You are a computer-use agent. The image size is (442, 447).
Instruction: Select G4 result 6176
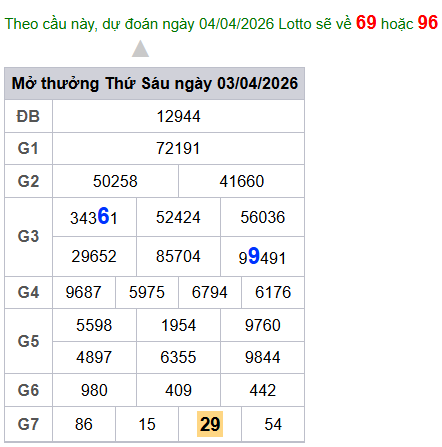273,292
